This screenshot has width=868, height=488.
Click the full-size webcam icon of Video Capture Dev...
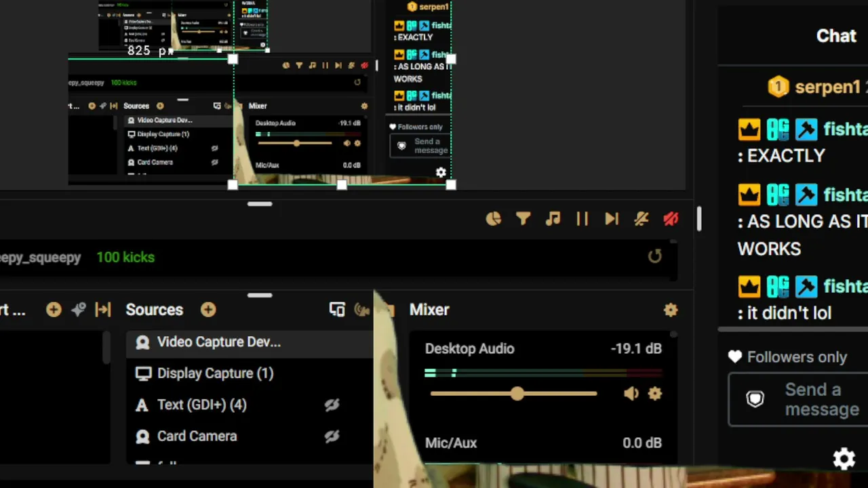coord(142,342)
